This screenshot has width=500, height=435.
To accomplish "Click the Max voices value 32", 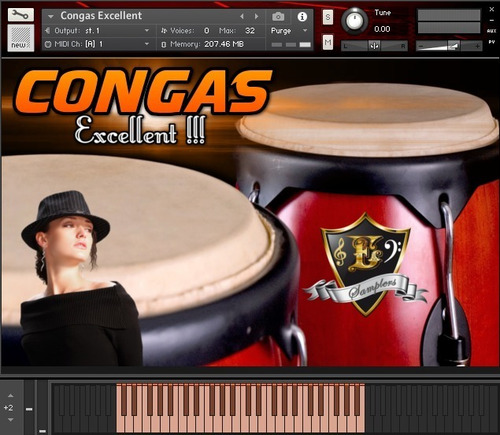I will (250, 31).
